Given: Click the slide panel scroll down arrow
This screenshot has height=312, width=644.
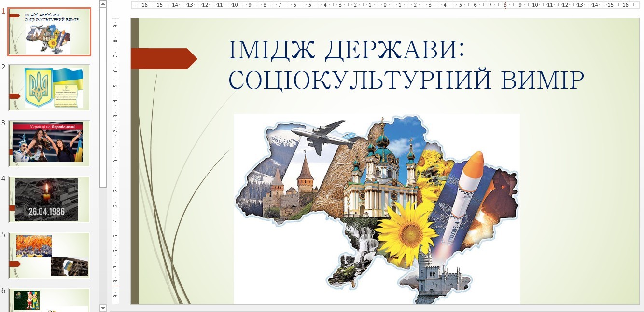Looking at the screenshot, I should tap(103, 308).
